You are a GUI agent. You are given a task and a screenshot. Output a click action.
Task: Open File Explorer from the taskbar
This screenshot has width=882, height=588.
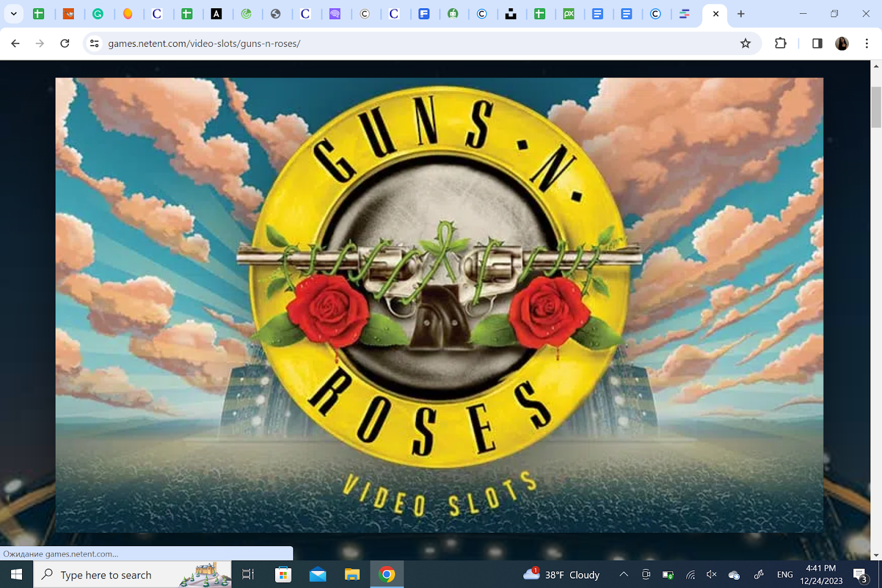point(352,575)
